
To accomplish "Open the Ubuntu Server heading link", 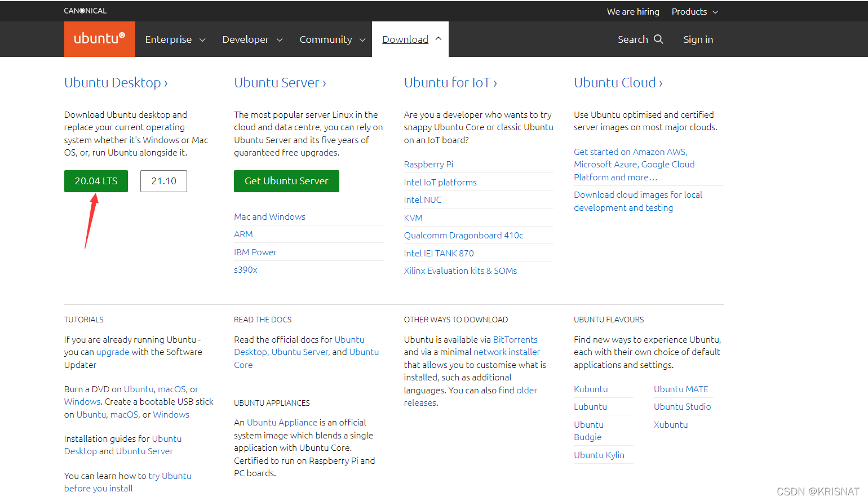I will 280,83.
